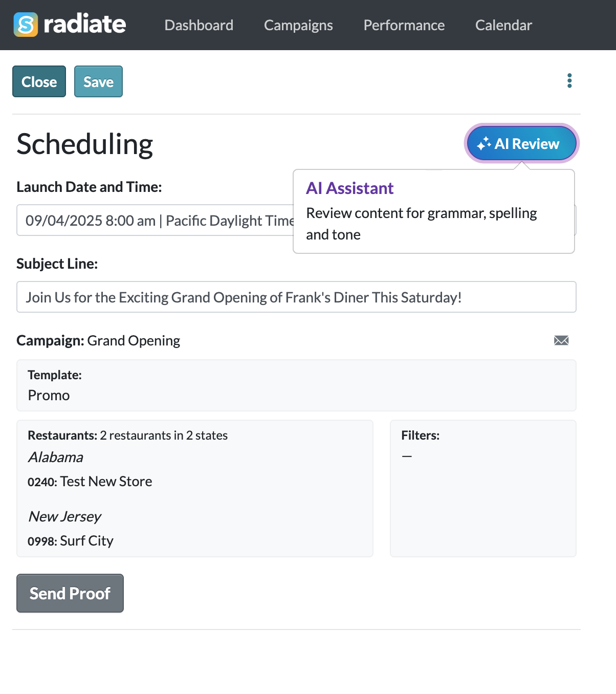Open the Performance section
The image size is (616, 694).
(x=404, y=25)
